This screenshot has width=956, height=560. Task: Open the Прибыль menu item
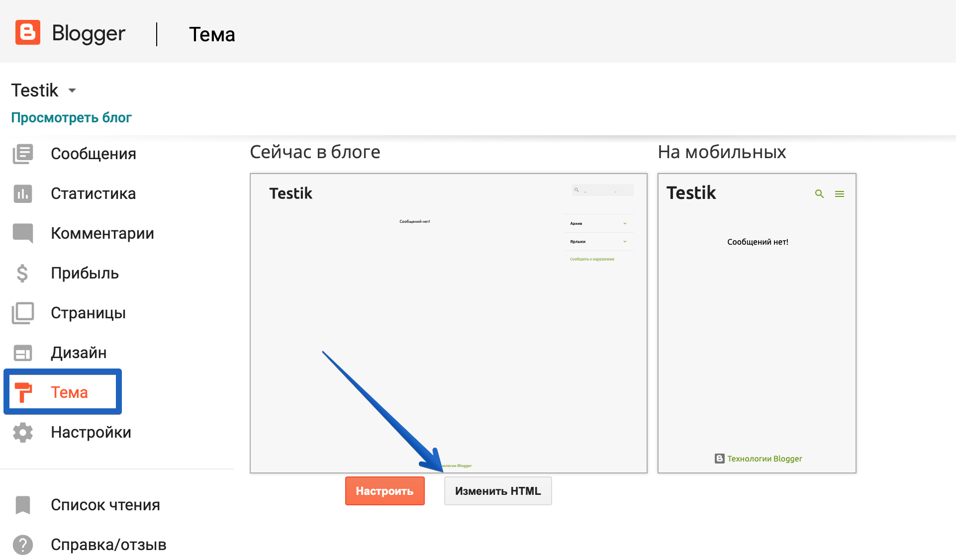click(85, 273)
